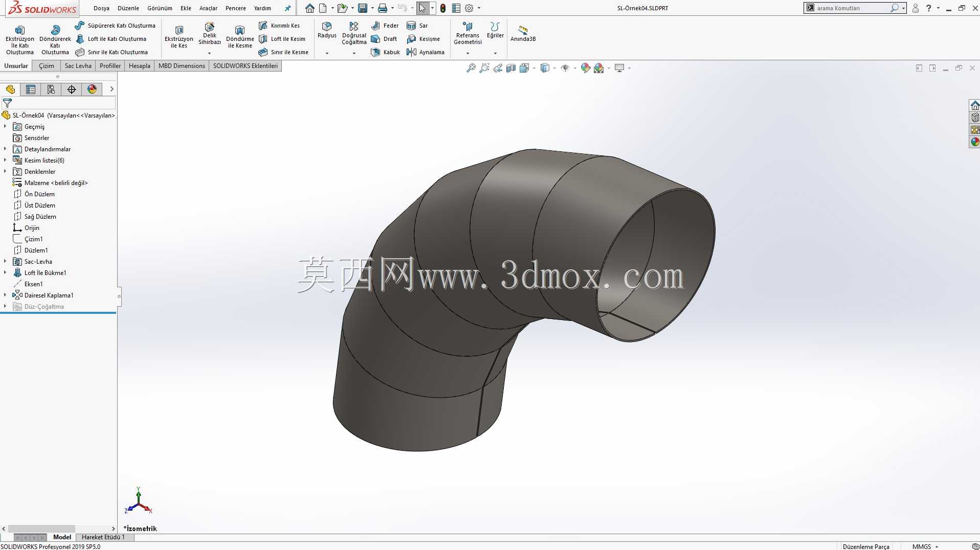The width and height of the screenshot is (980, 550).
Task: Select Sağ Düzlem plane in tree
Action: (x=34, y=216)
